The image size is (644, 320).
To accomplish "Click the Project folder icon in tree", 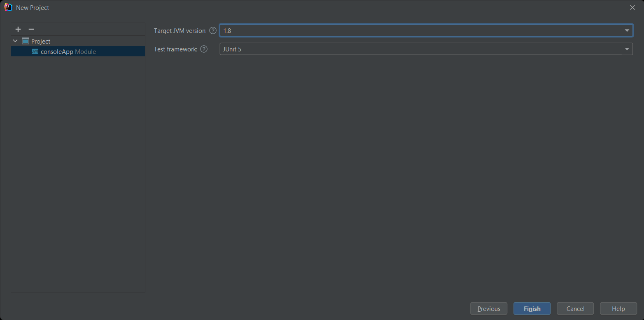I will click(26, 41).
